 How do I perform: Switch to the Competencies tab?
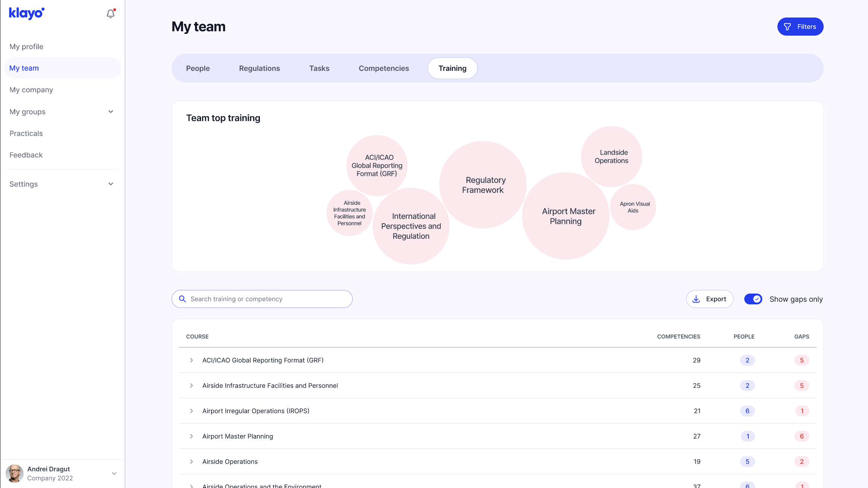click(x=384, y=68)
